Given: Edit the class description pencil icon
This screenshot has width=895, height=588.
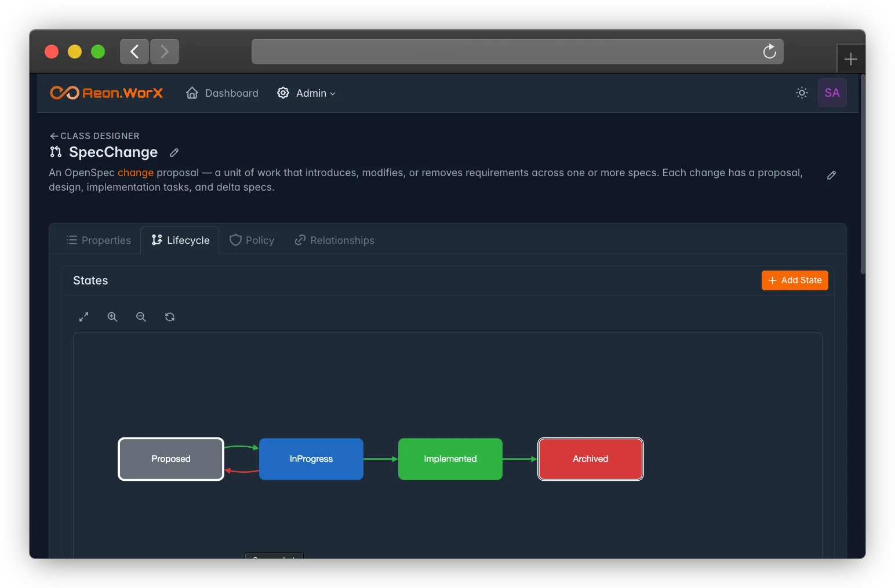Looking at the screenshot, I should 831,175.
